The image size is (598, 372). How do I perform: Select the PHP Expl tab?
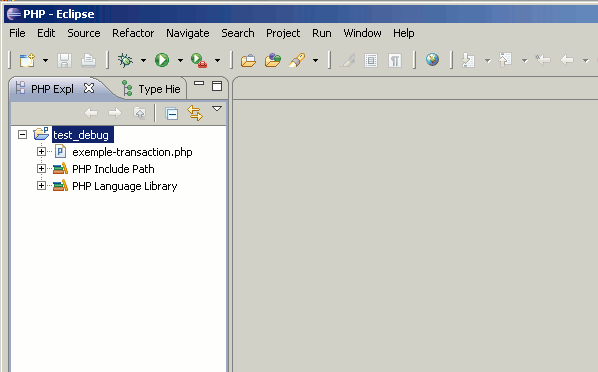coord(52,89)
